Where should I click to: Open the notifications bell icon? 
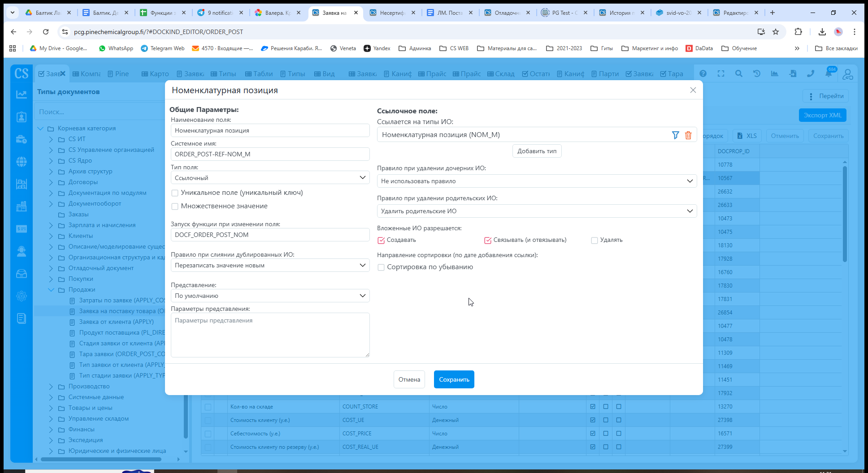click(829, 74)
